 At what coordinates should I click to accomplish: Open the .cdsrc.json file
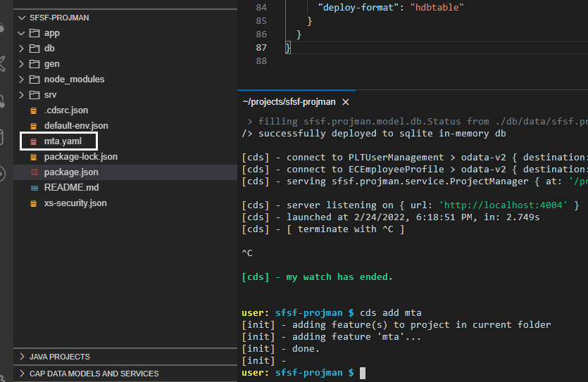tap(66, 110)
